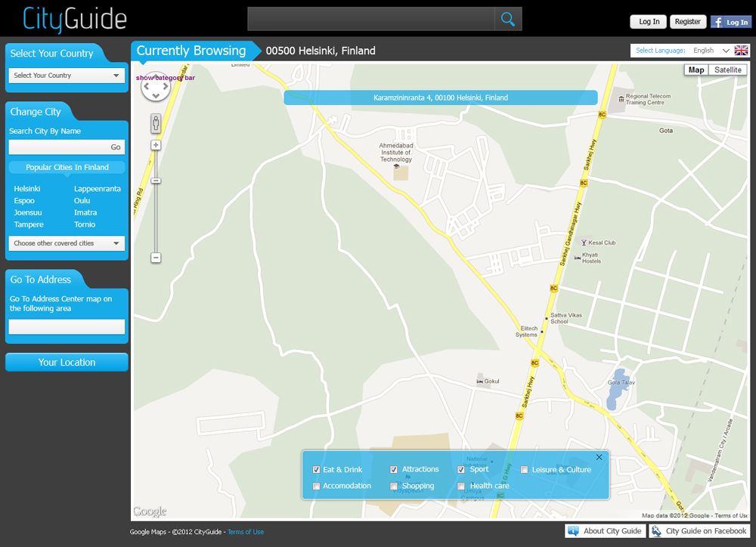Expand Choose other covered cities dropdown

point(67,243)
